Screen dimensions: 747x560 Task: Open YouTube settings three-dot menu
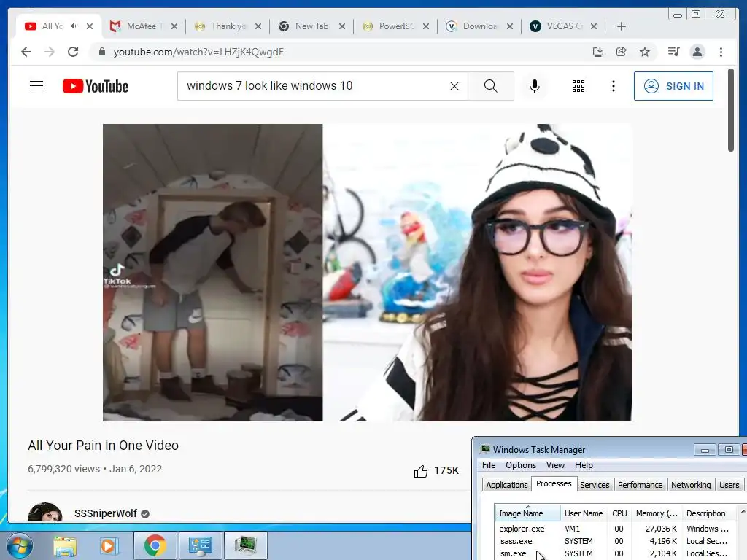pyautogui.click(x=613, y=86)
